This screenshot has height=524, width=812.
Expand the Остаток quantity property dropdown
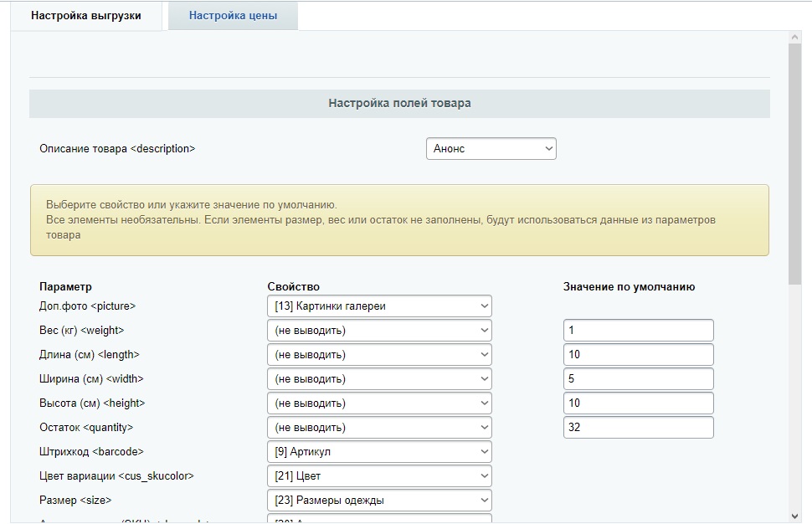click(379, 428)
